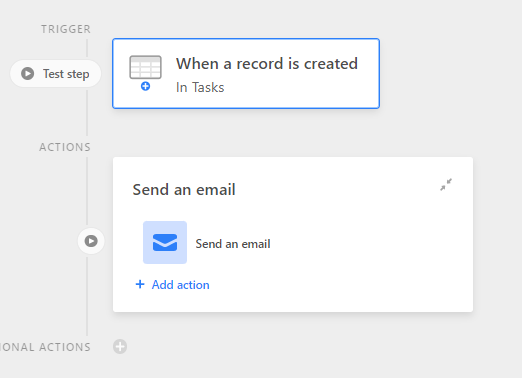
Task: Open the 'When a record is created' trigger card
Action: point(246,73)
